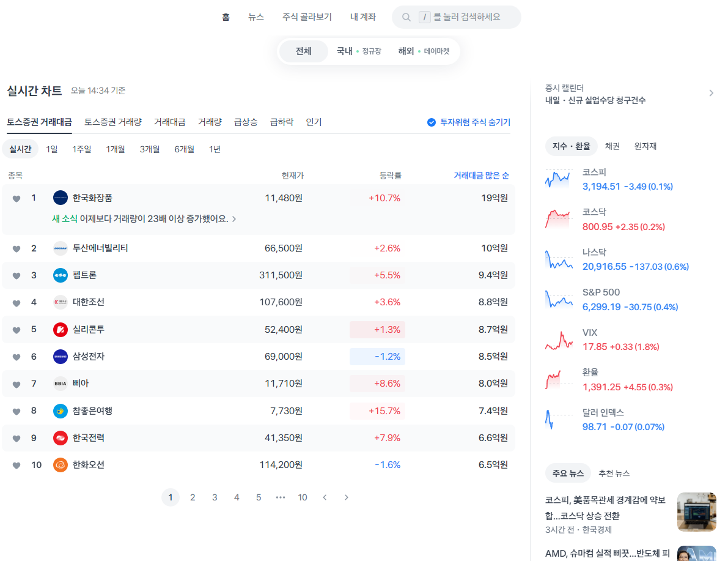Image resolution: width=728 pixels, height=561 pixels.
Task: Favorite 실리콘투 with its heart icon
Action: click(x=17, y=330)
